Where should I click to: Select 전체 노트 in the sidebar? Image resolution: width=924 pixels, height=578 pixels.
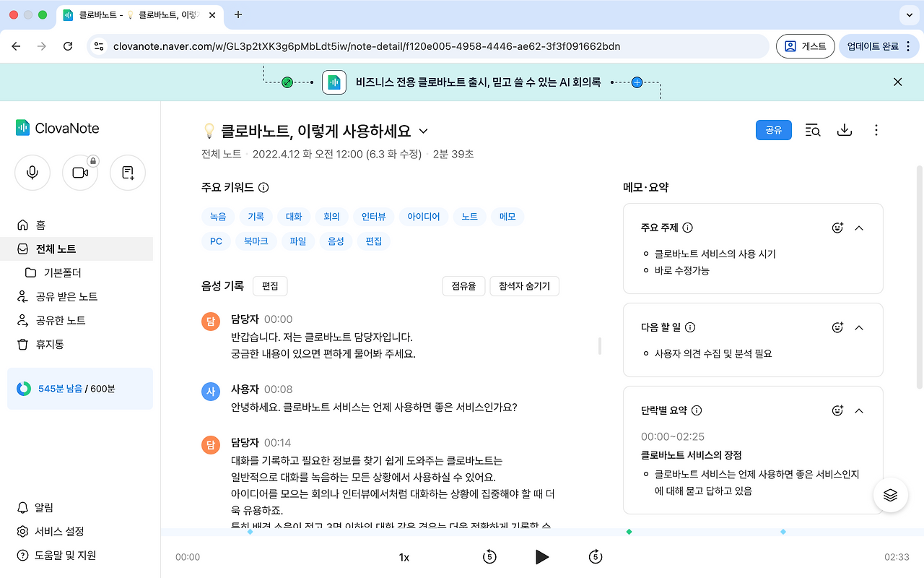click(77, 249)
